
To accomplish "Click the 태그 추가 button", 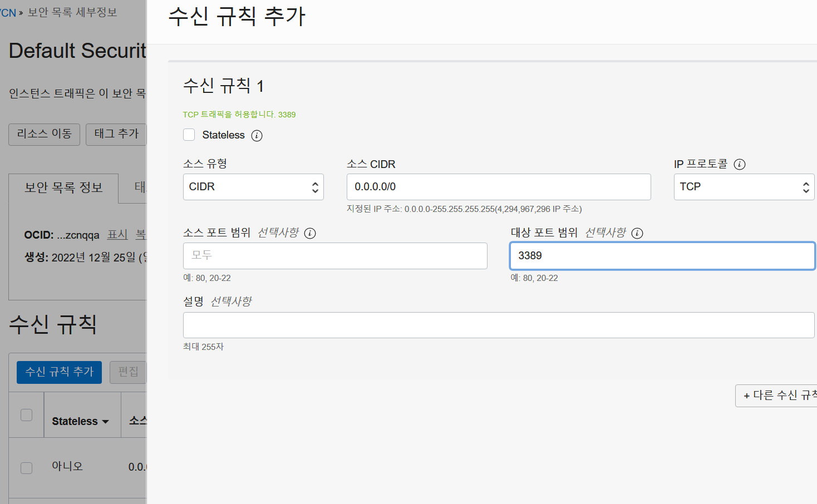I will pyautogui.click(x=116, y=134).
